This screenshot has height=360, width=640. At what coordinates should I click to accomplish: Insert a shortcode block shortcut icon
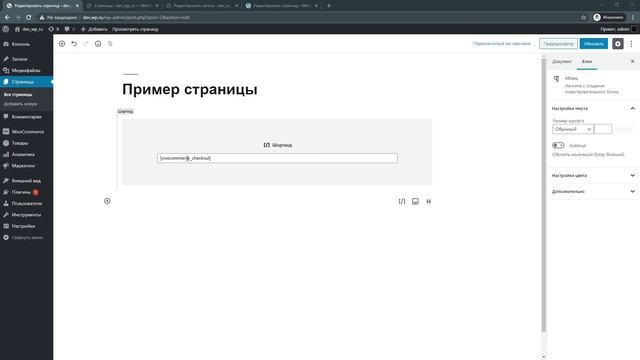point(402,201)
